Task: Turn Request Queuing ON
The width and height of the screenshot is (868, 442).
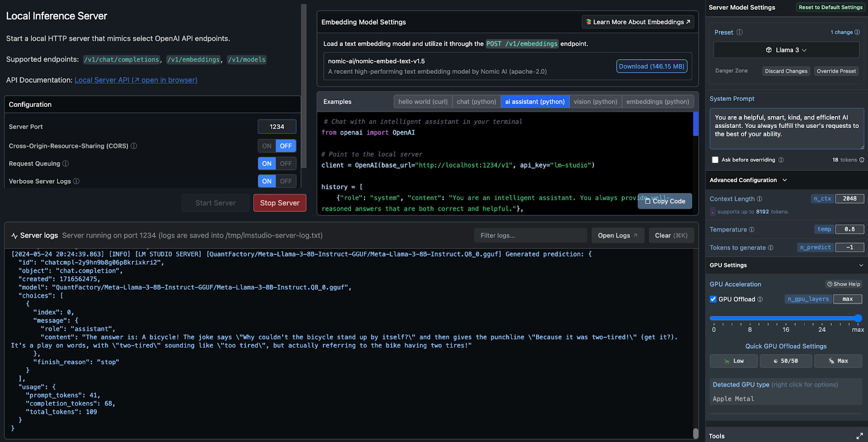Action: coord(267,164)
